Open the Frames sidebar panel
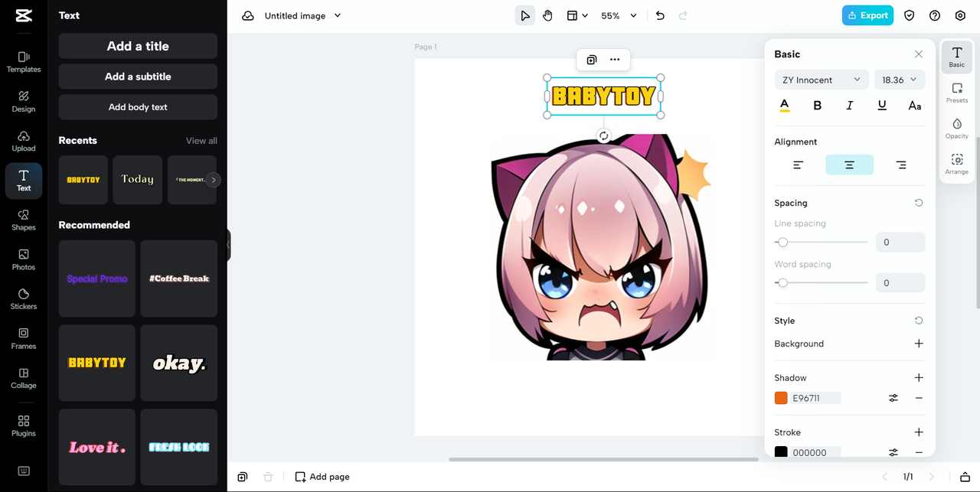 24,339
